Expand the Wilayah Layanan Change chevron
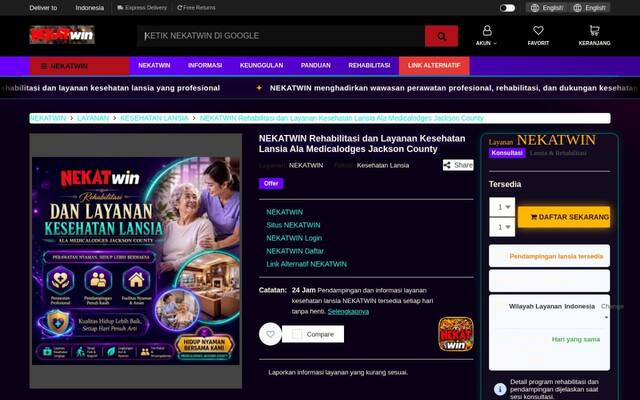 (607, 317)
